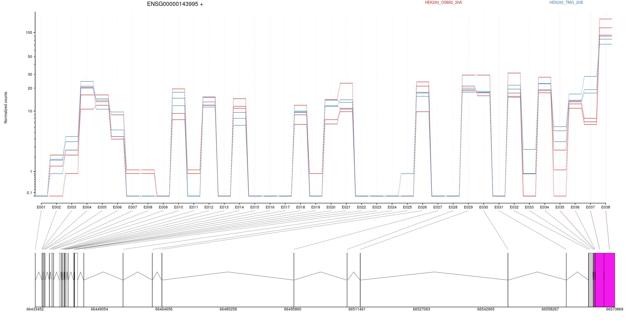Select the HEK293_TMG_2hB legend label
This screenshot has height=322, width=644.
[x=566, y=2]
